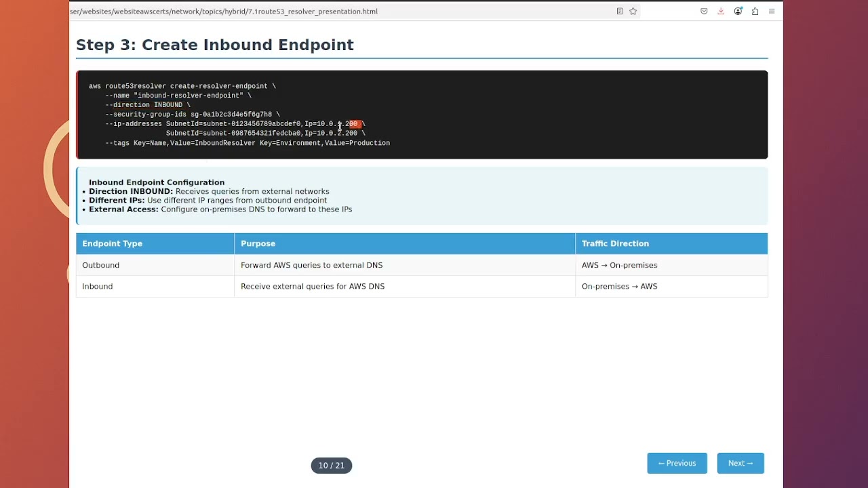Click the 'Direction INBOUND:' bullet
Screen dimensions: 868x488
[x=209, y=191]
